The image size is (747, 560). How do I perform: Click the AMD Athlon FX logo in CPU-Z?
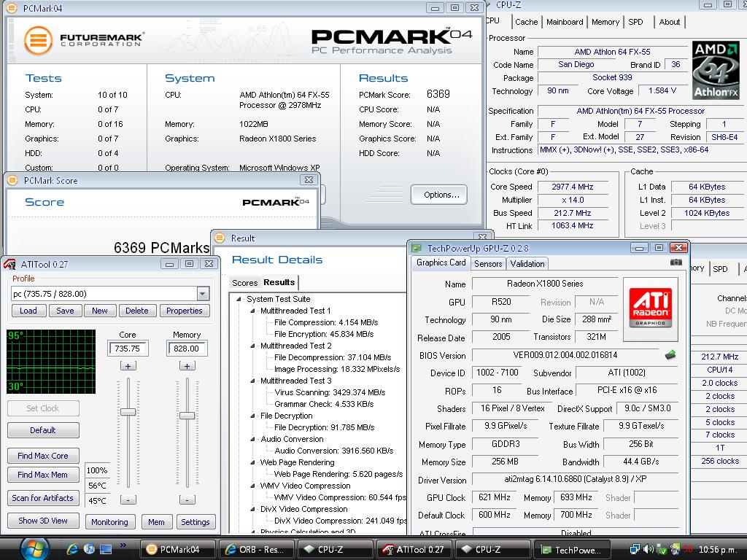click(716, 70)
